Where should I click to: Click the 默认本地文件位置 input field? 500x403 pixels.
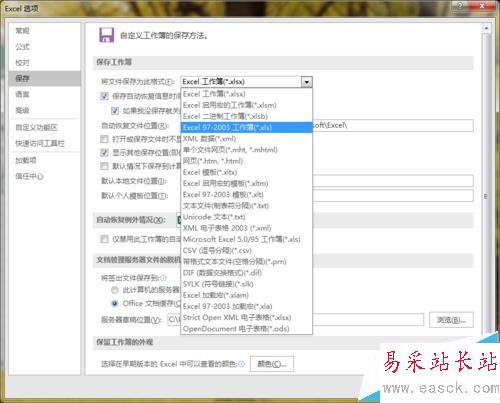(393, 181)
